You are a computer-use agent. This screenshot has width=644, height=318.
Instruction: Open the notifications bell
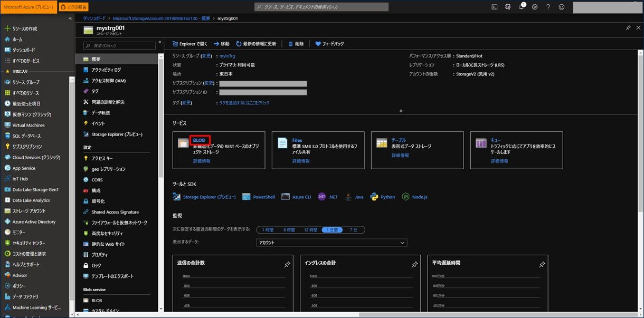pos(522,7)
